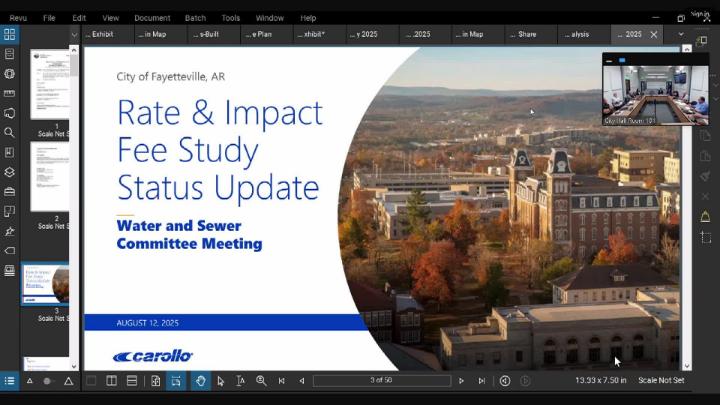Go to the next page

(x=461, y=381)
